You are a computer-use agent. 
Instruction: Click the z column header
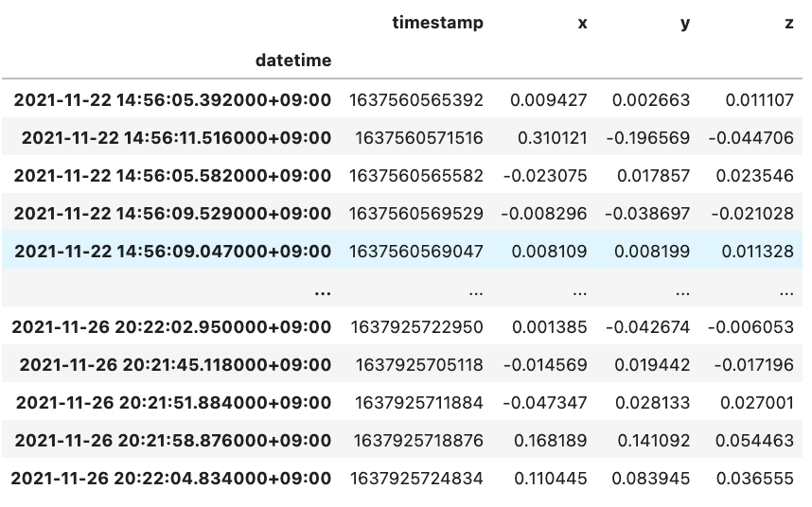[x=789, y=23]
